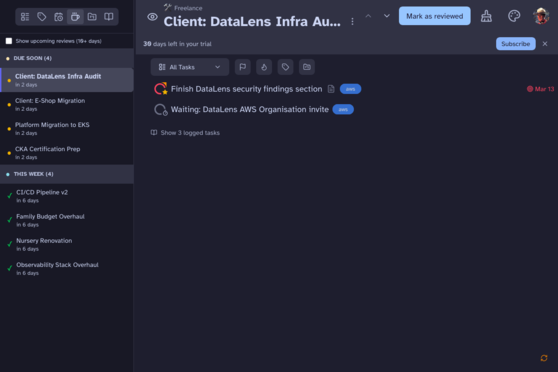Go to previous project with up chevron

point(368,16)
